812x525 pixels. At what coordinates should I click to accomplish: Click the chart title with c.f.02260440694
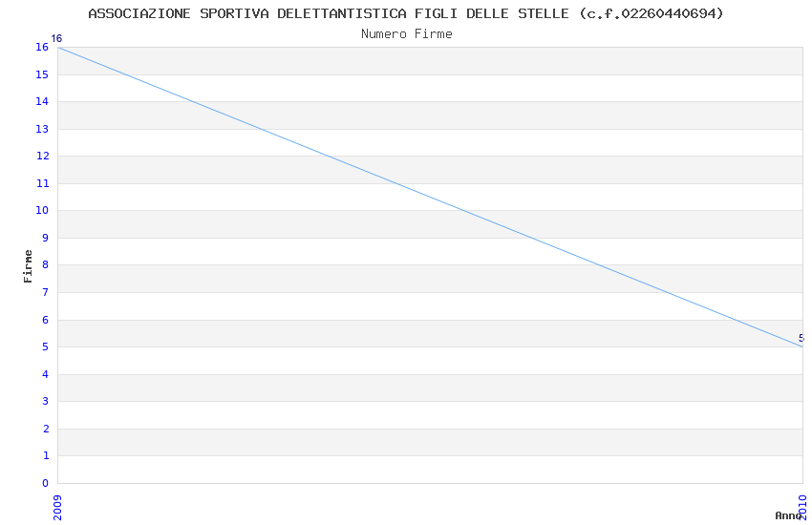tap(406, 13)
